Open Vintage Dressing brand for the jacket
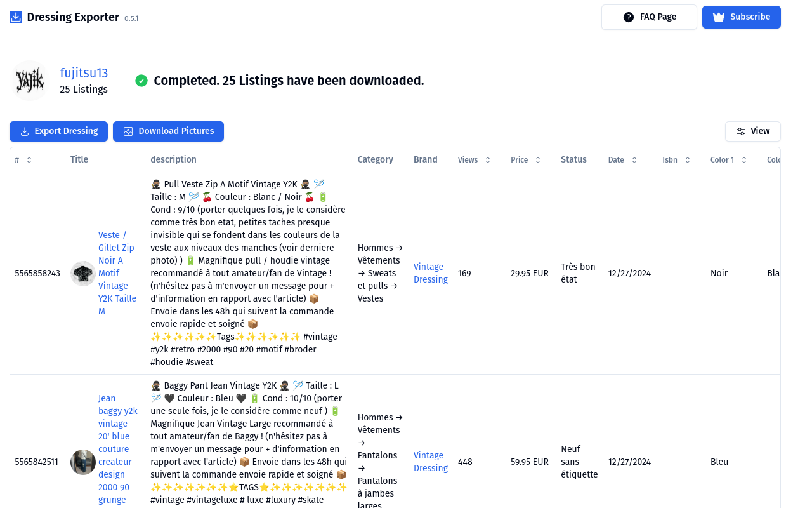The width and height of the screenshot is (812, 508). tap(431, 273)
